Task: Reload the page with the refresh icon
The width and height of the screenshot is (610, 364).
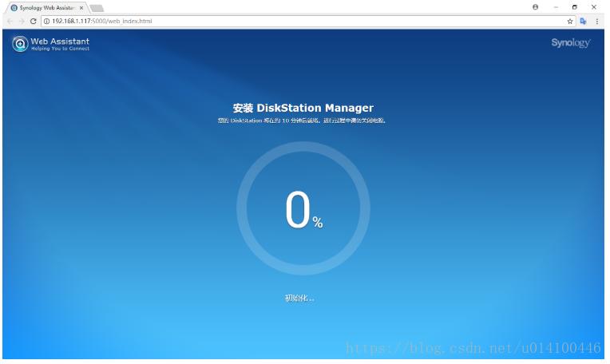Action: [x=34, y=22]
